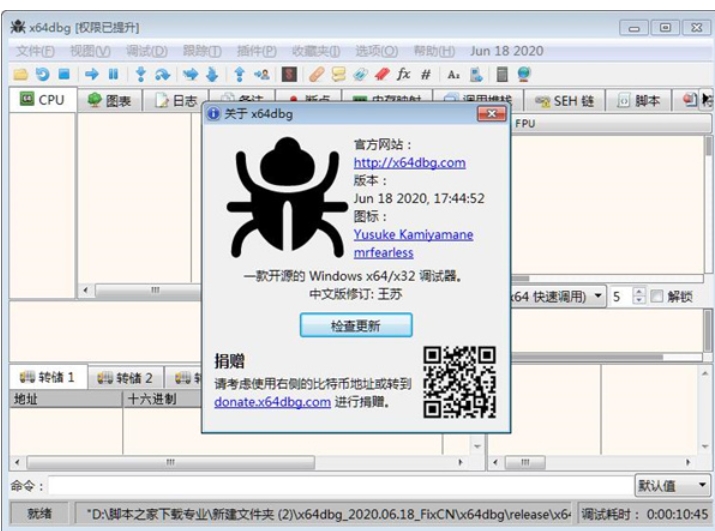Switch to the 脚本 tab

(638, 100)
